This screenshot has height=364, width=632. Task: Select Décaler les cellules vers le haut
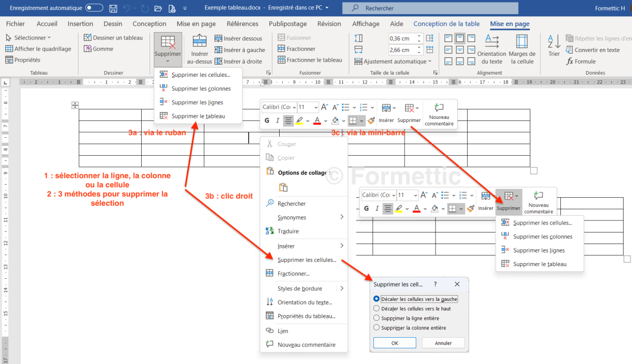[x=377, y=309]
